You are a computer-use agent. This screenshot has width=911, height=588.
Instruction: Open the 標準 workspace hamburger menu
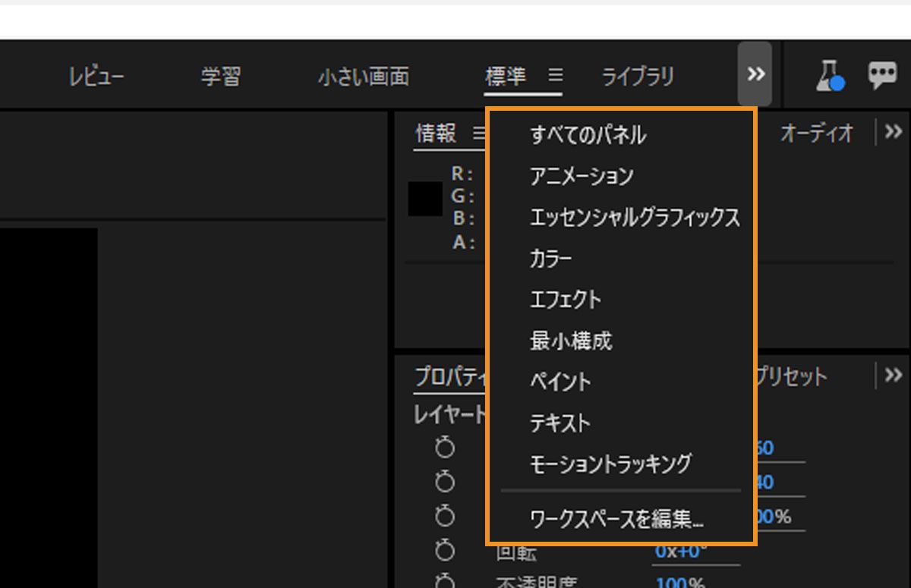(x=555, y=75)
